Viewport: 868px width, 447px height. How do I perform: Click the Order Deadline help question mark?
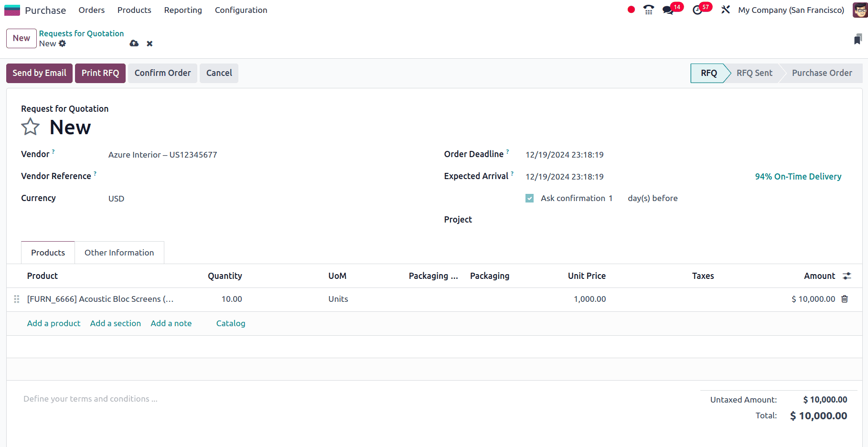point(507,151)
